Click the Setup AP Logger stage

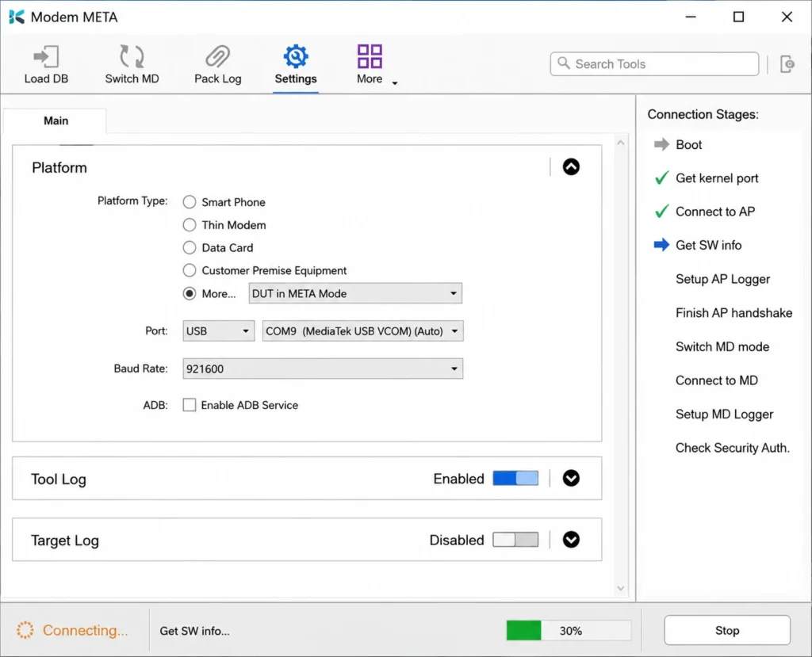click(x=722, y=279)
